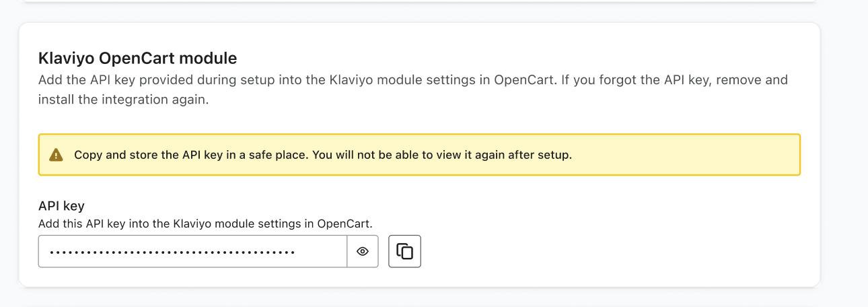The height and width of the screenshot is (307, 868).
Task: Click the warning triangle icon in yellow banner
Action: tap(56, 155)
